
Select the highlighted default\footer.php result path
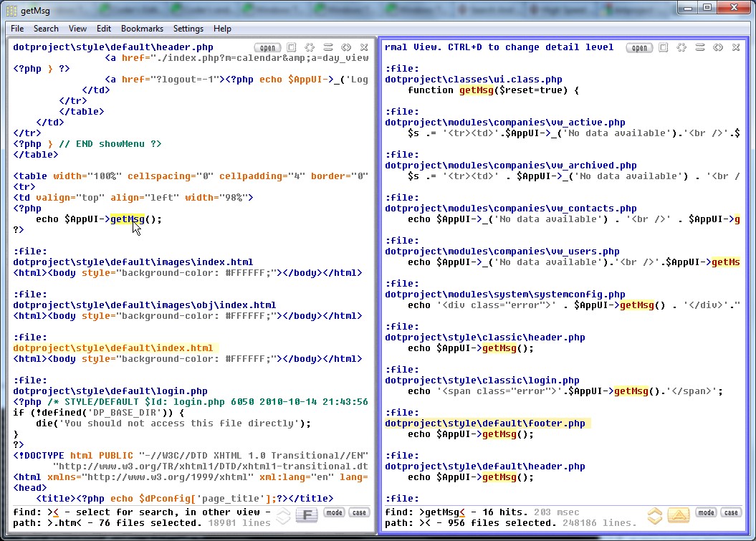(485, 423)
